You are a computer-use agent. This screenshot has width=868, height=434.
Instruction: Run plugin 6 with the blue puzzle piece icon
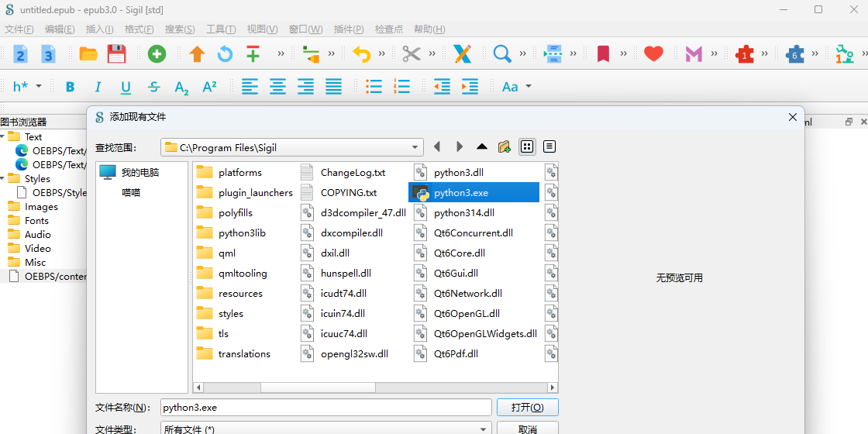pos(795,53)
